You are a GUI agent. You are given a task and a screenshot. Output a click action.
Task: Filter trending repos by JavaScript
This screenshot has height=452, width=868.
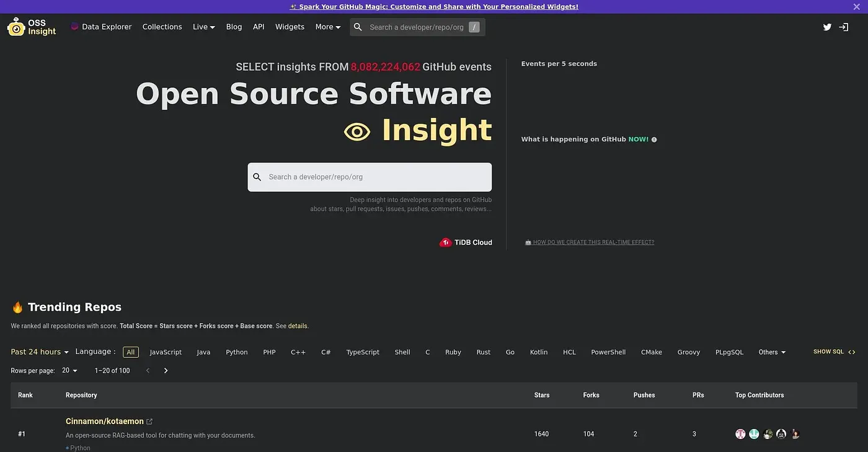[166, 352]
